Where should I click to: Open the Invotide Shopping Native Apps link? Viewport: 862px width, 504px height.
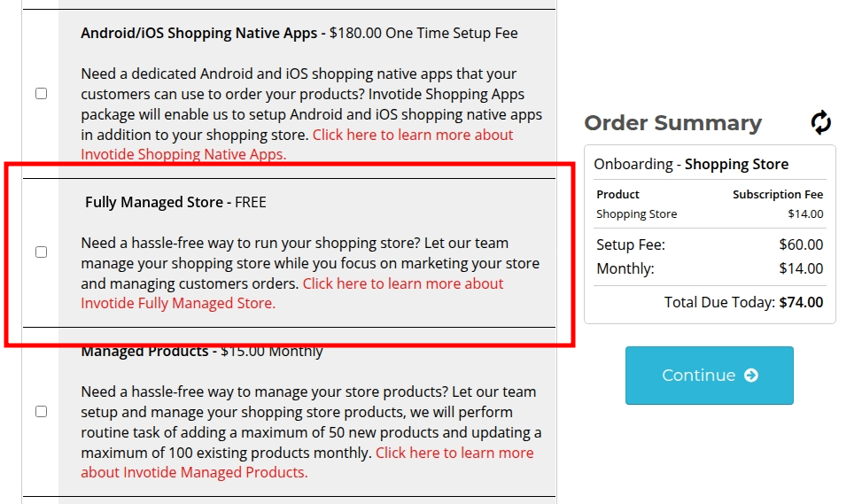297,144
